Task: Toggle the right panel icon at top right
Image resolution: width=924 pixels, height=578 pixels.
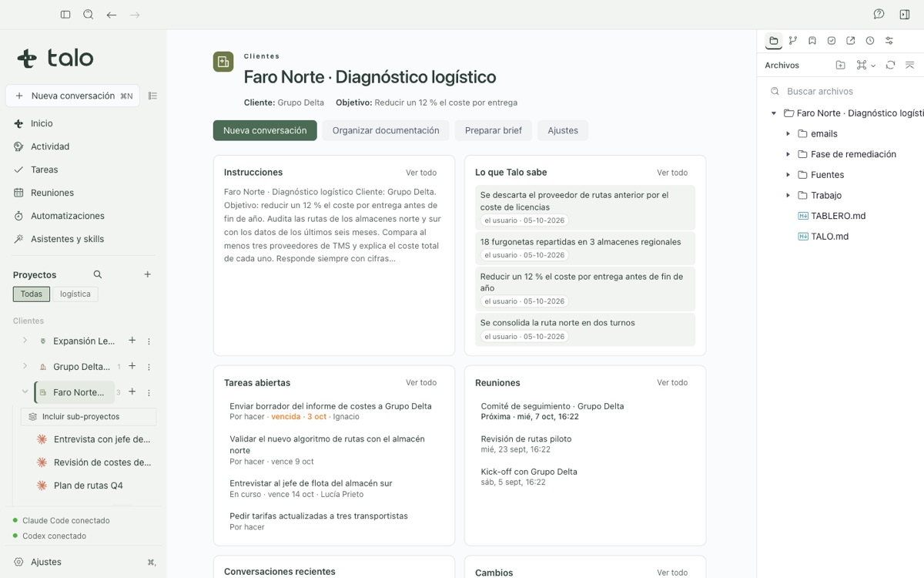Action: click(905, 15)
